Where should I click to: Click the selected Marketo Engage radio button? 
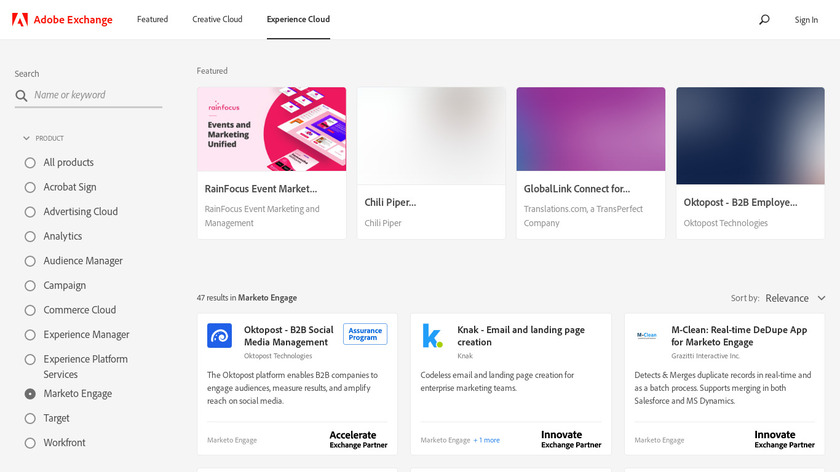point(30,394)
